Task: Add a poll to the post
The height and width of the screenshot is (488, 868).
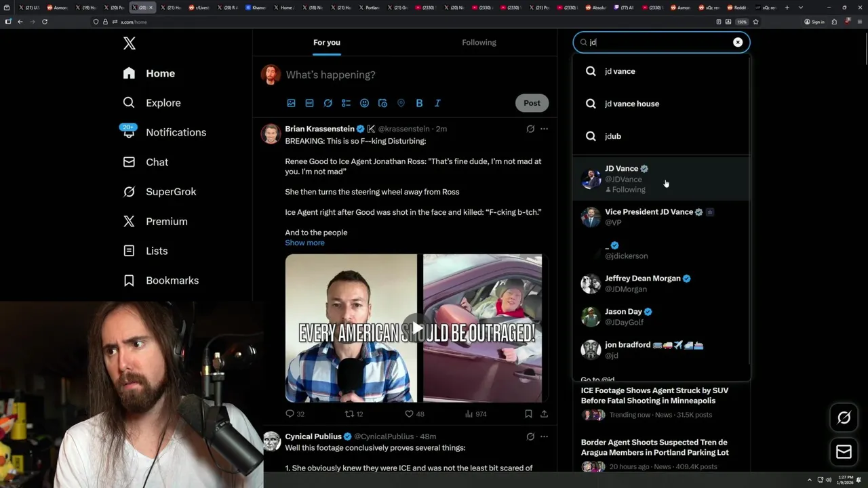Action: point(346,103)
